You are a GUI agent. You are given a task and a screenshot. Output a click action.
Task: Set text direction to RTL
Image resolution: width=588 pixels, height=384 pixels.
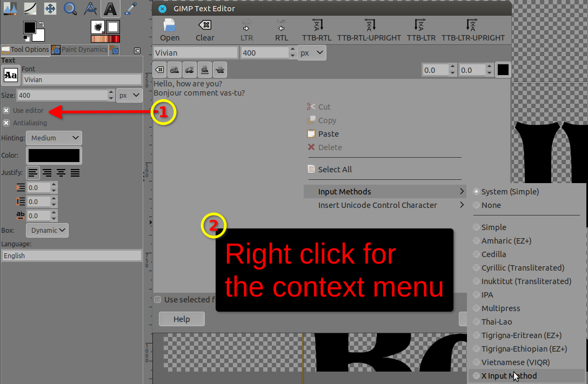click(281, 30)
